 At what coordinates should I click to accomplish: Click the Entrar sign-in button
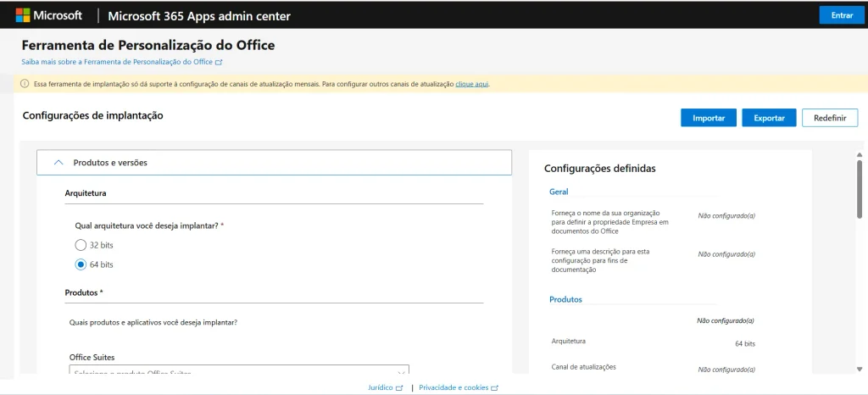coord(842,15)
